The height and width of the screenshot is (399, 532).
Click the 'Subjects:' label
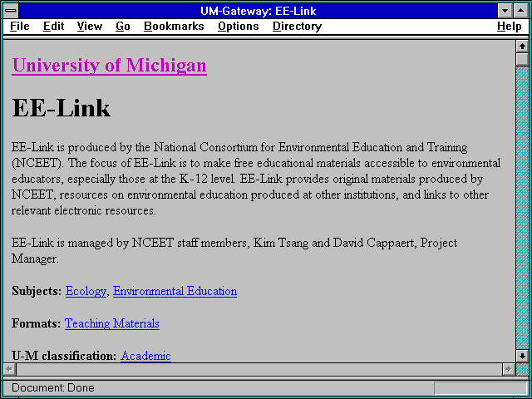pos(37,291)
